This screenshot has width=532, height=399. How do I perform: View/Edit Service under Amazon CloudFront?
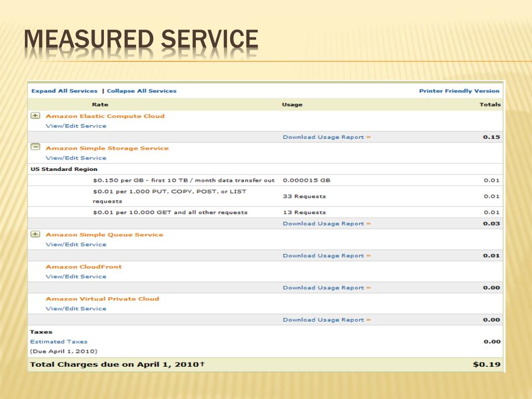[76, 276]
